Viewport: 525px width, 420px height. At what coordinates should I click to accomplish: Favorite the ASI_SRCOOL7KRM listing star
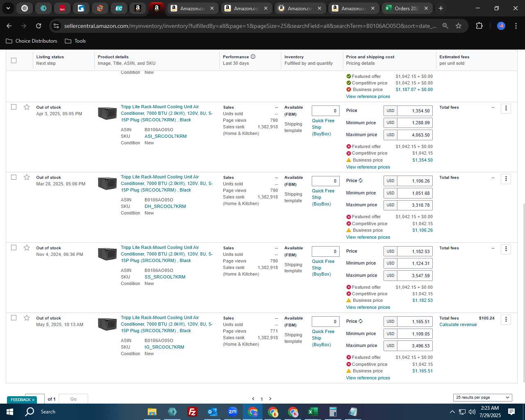point(27,107)
